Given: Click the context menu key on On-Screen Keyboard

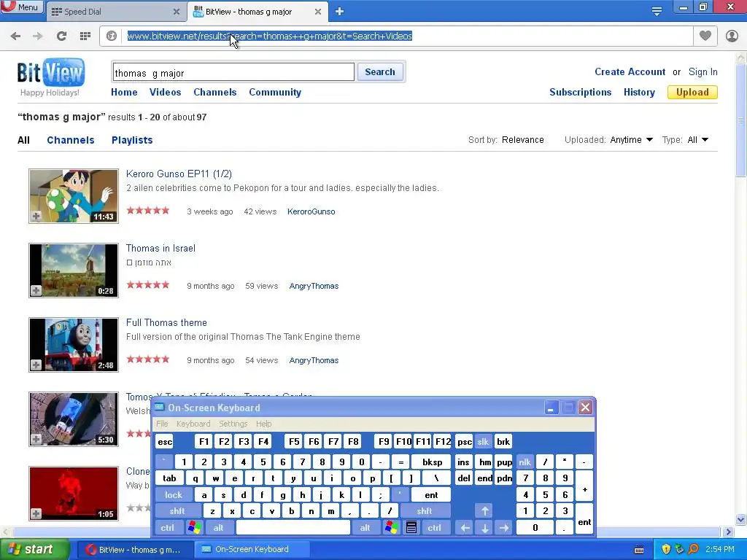Looking at the screenshot, I should [x=411, y=528].
